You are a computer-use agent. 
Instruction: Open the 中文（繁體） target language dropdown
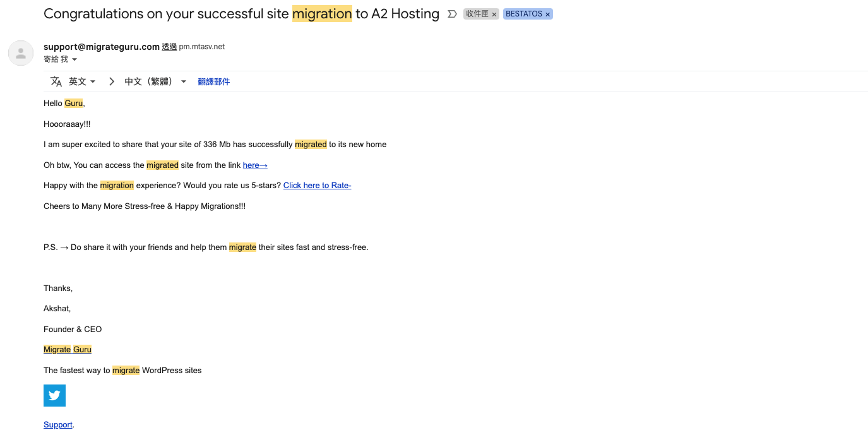155,81
